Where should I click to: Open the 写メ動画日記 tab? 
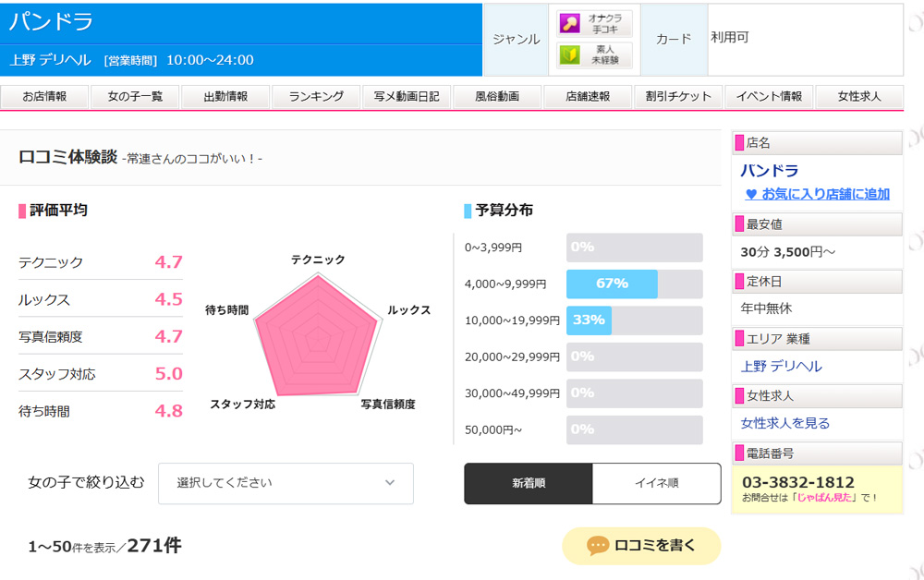point(407,97)
